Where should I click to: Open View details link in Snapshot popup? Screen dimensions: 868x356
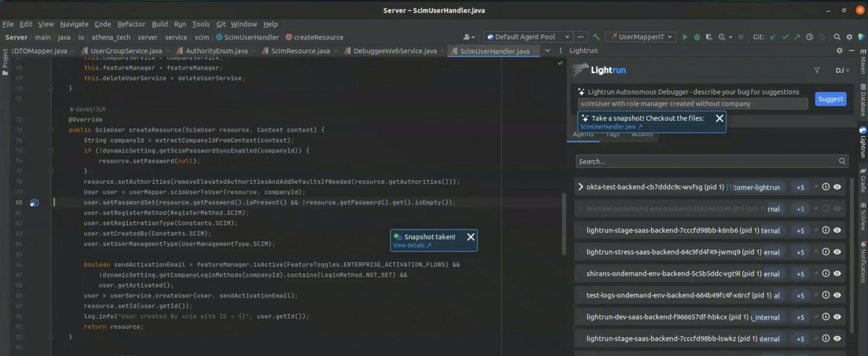tap(412, 245)
